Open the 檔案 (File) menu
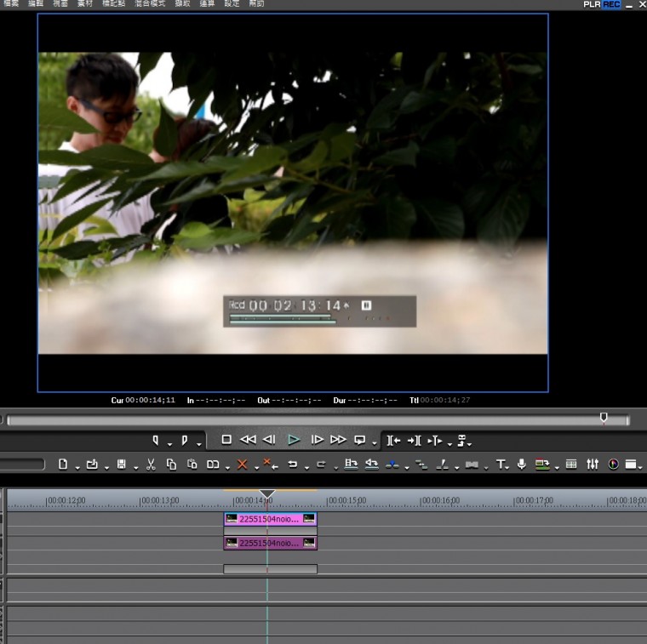The height and width of the screenshot is (644, 647). (11, 3)
